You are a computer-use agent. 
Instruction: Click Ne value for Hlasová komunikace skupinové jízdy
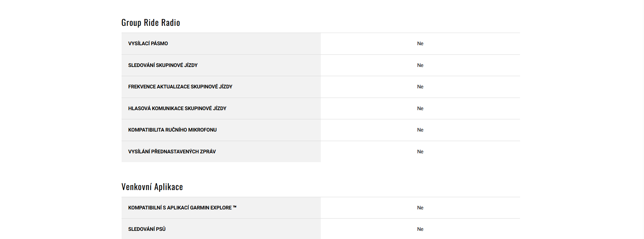(420, 108)
